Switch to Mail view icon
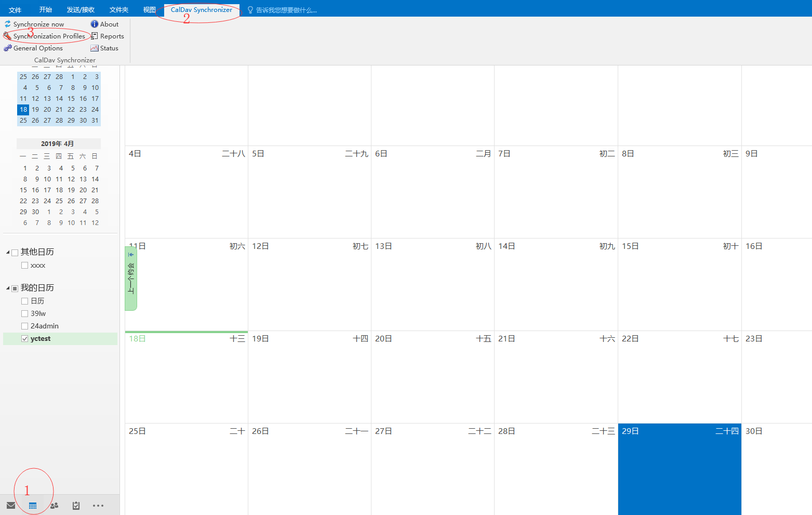The image size is (812, 515). point(11,505)
